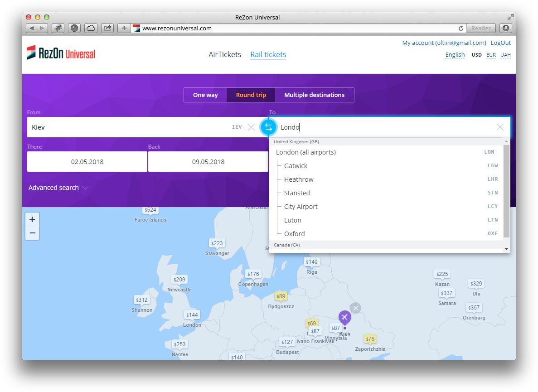
Task: Click the RezOn Universal logo
Action: [x=61, y=53]
